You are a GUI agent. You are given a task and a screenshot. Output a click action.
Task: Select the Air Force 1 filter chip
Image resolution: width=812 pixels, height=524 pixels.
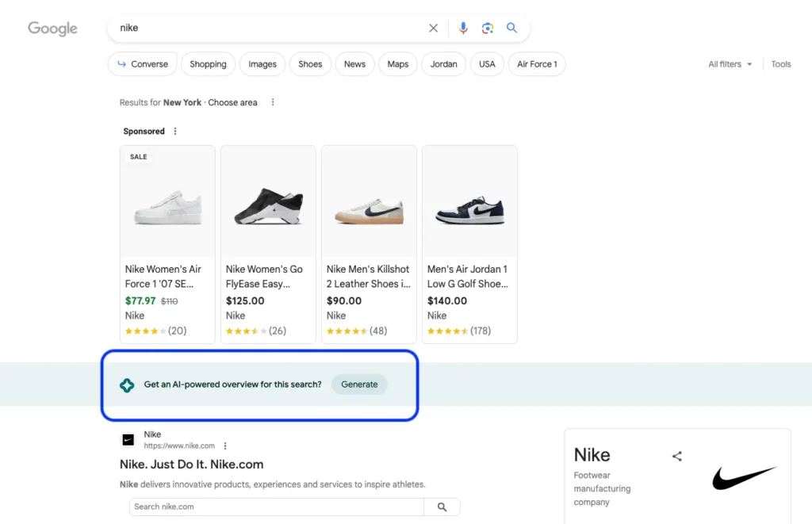[537, 64]
